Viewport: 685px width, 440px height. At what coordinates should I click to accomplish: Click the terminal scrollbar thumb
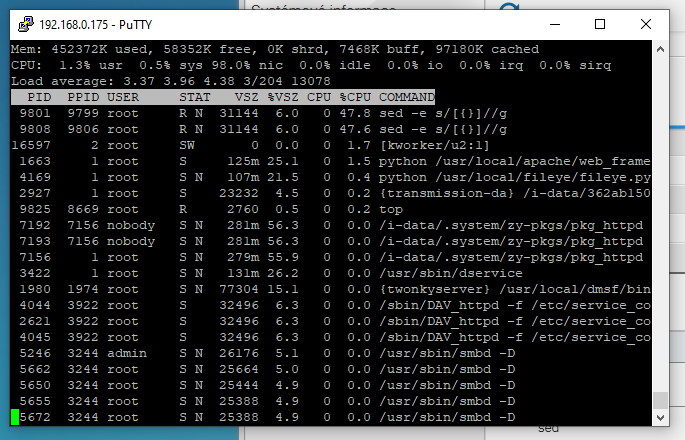click(660, 402)
